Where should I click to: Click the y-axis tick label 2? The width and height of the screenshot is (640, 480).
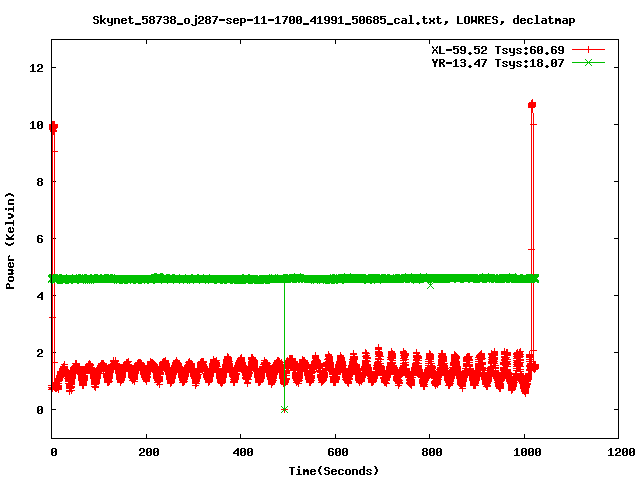40,353
